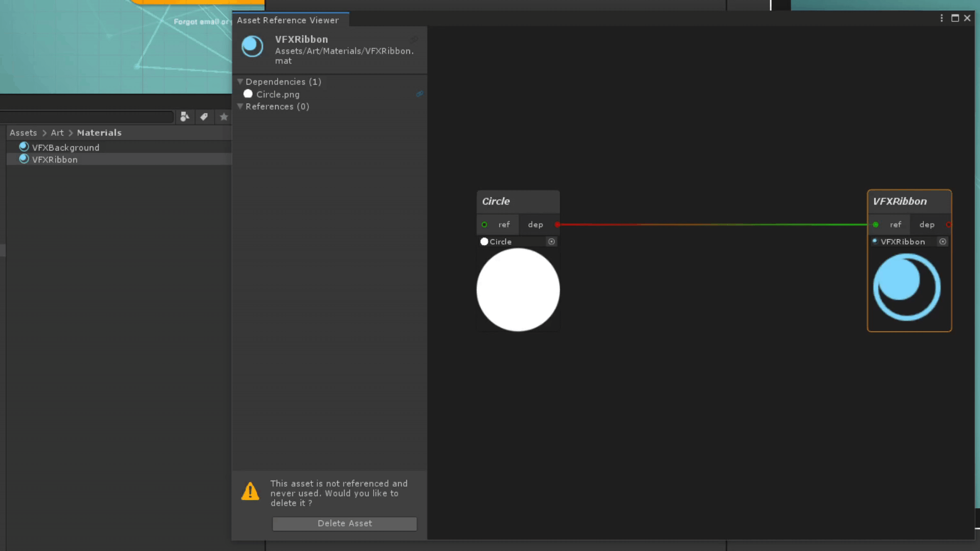Click the Circle node settings icon

click(x=551, y=241)
